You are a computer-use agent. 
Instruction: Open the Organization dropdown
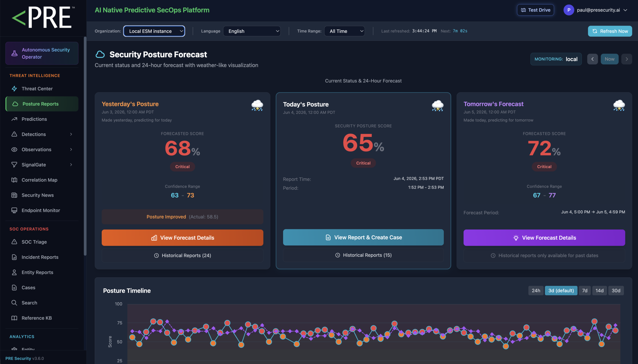[154, 31]
